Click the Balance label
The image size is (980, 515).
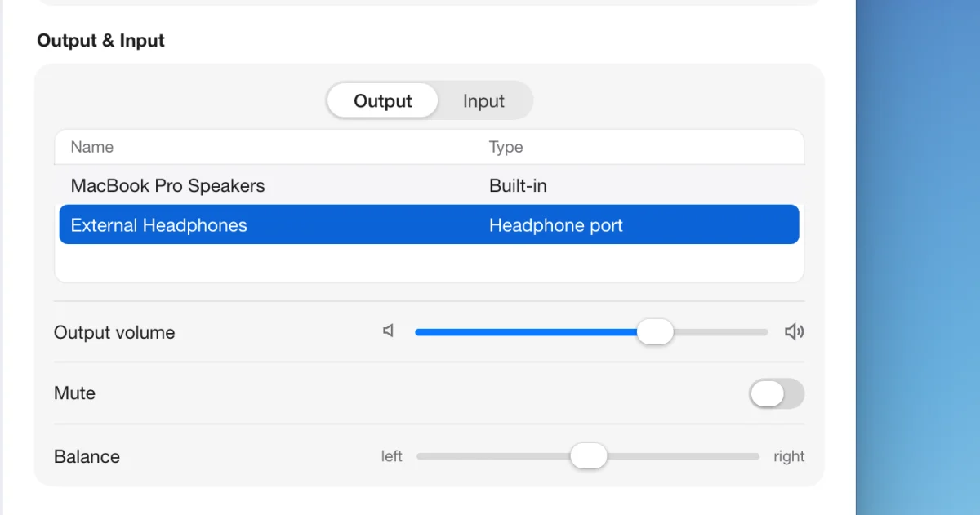(87, 456)
